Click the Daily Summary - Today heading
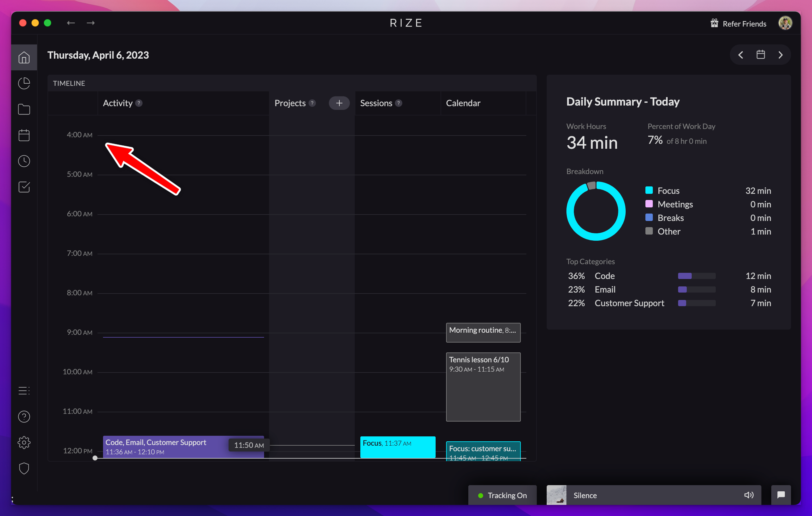This screenshot has width=812, height=516. (623, 102)
